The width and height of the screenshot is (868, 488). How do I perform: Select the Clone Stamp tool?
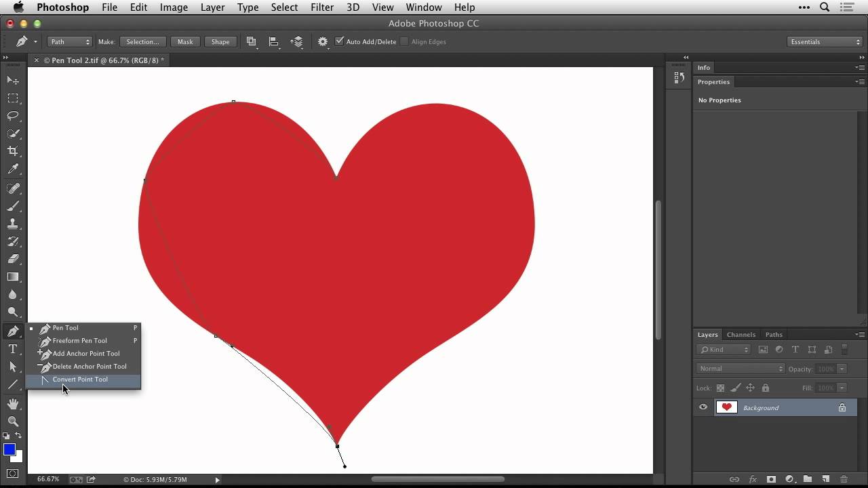tap(13, 224)
